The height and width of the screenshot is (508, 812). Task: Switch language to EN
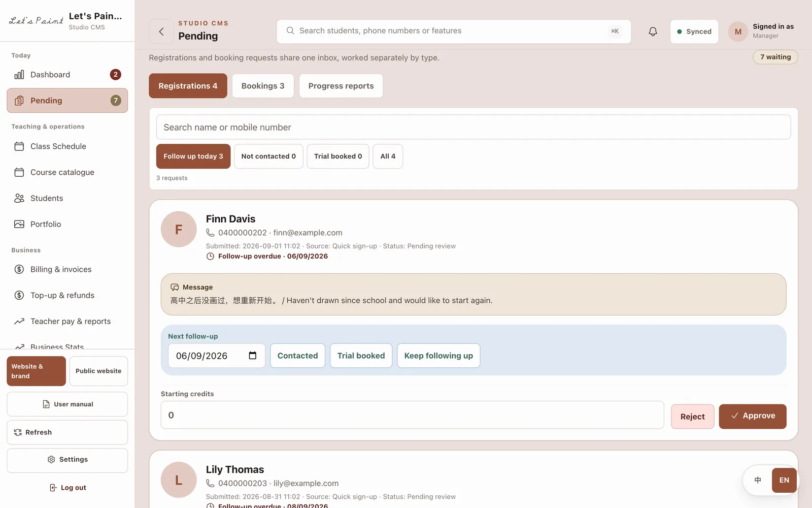coord(784,480)
